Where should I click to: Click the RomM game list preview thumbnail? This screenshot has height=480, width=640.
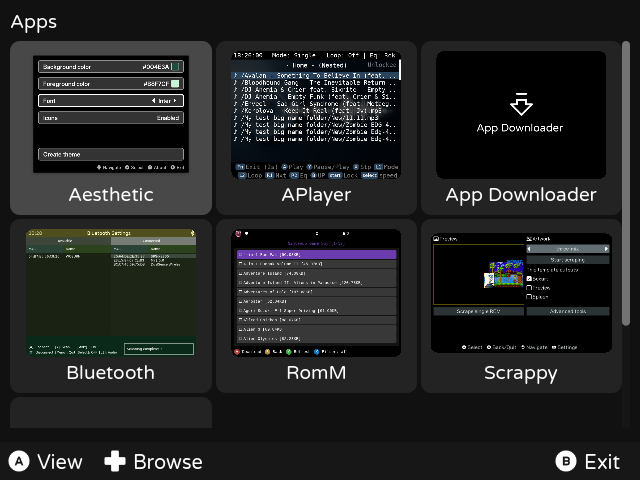pyautogui.click(x=316, y=293)
